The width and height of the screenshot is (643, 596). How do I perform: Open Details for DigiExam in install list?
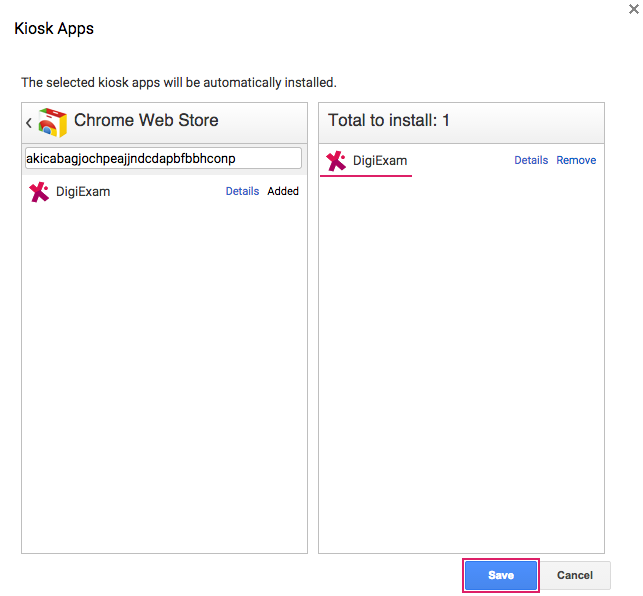click(x=531, y=160)
